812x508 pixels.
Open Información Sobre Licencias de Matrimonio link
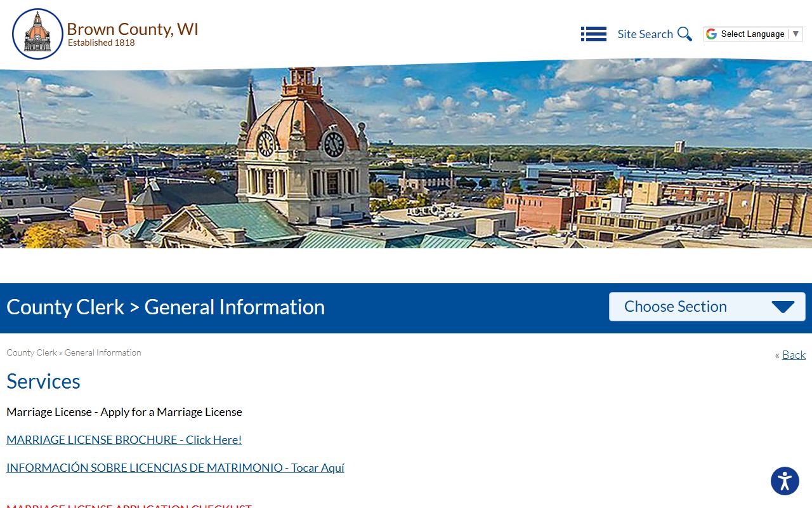coord(175,468)
